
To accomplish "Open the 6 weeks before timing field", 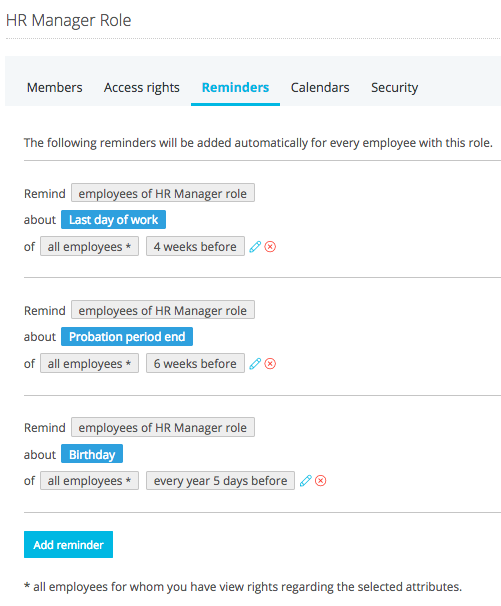I will tap(195, 363).
